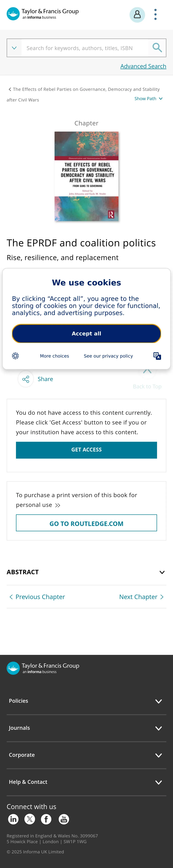The width and height of the screenshot is (173, 868).
Task: Open the X (Twitter) social link
Action: coord(30,819)
